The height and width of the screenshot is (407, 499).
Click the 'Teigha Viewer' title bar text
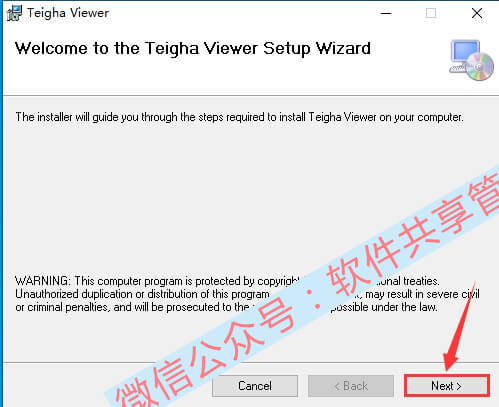pos(68,13)
